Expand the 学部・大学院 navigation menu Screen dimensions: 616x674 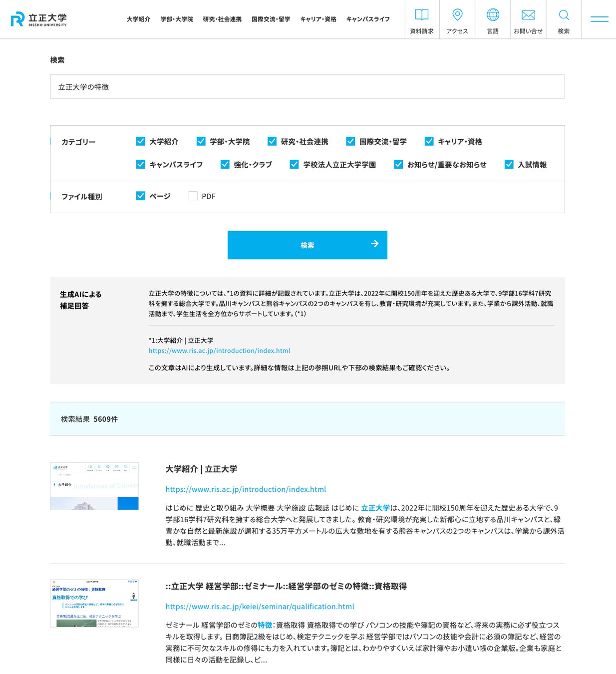coord(177,19)
